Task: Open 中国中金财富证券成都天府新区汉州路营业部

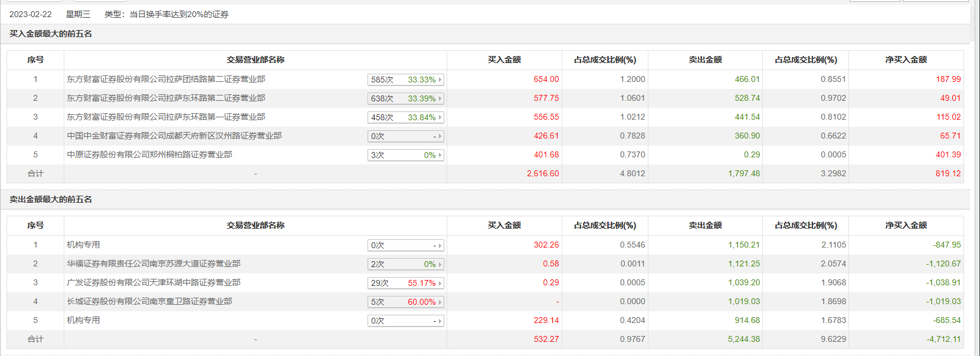Action: (174, 136)
